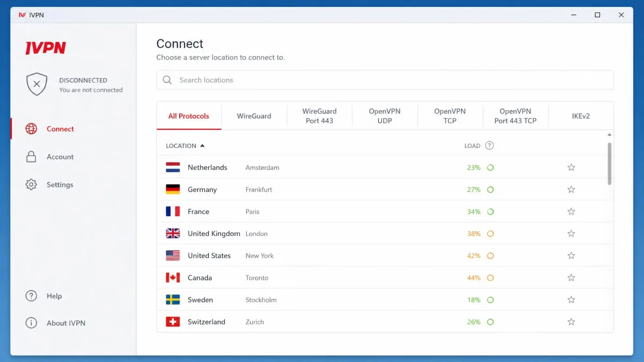Image resolution: width=644 pixels, height=362 pixels.
Task: Click the 42% load value
Action: pos(474,256)
